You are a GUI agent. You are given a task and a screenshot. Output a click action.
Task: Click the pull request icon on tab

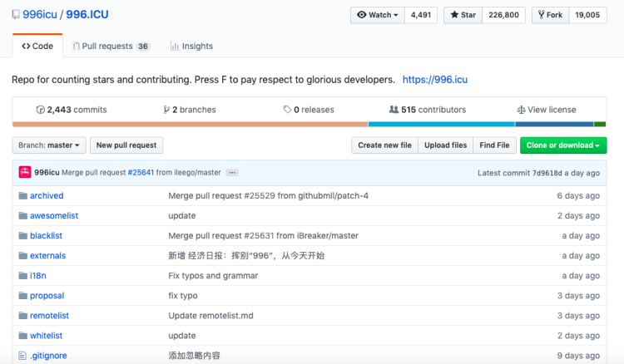(76, 46)
